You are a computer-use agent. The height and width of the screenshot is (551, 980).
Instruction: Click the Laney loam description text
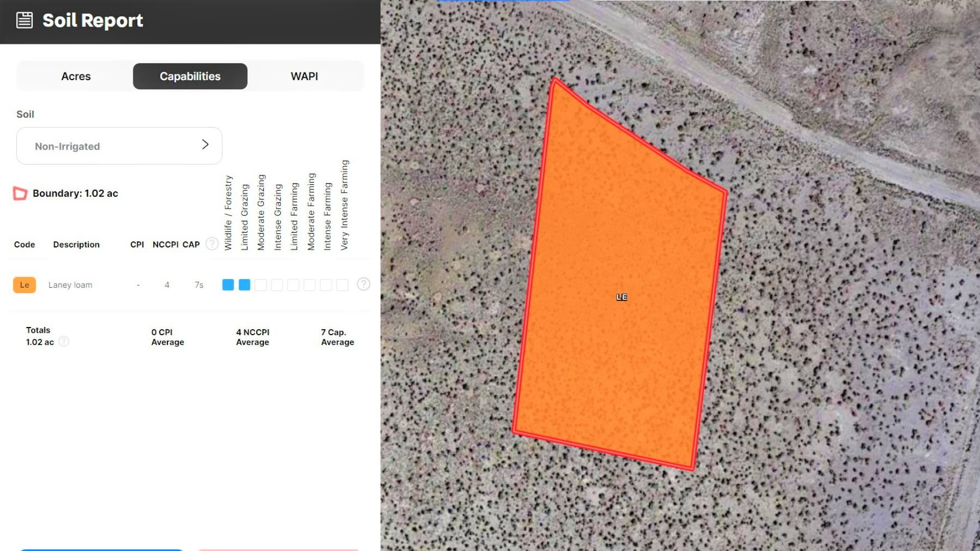pyautogui.click(x=70, y=285)
